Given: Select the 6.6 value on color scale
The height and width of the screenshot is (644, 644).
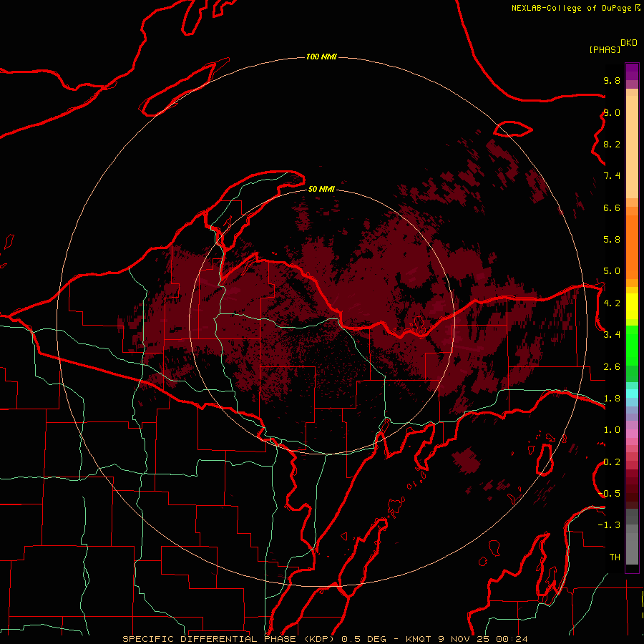Looking at the screenshot, I should [612, 208].
